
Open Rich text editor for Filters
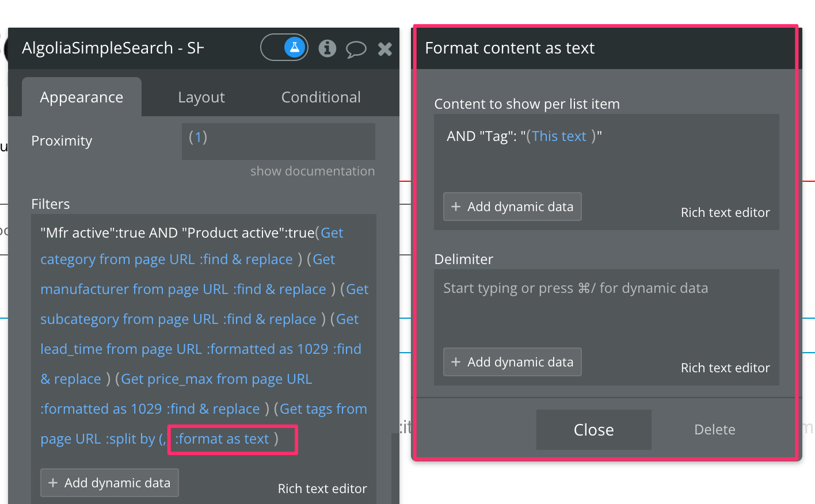322,488
